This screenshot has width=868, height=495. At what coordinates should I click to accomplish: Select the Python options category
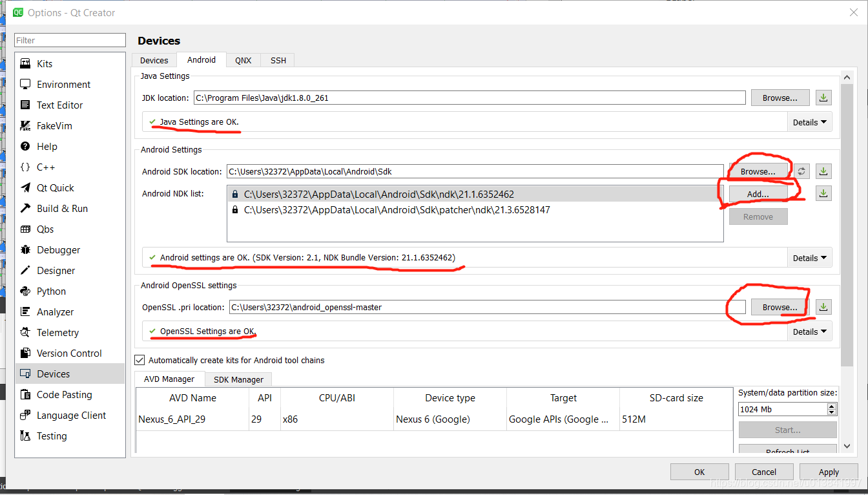pos(70,291)
